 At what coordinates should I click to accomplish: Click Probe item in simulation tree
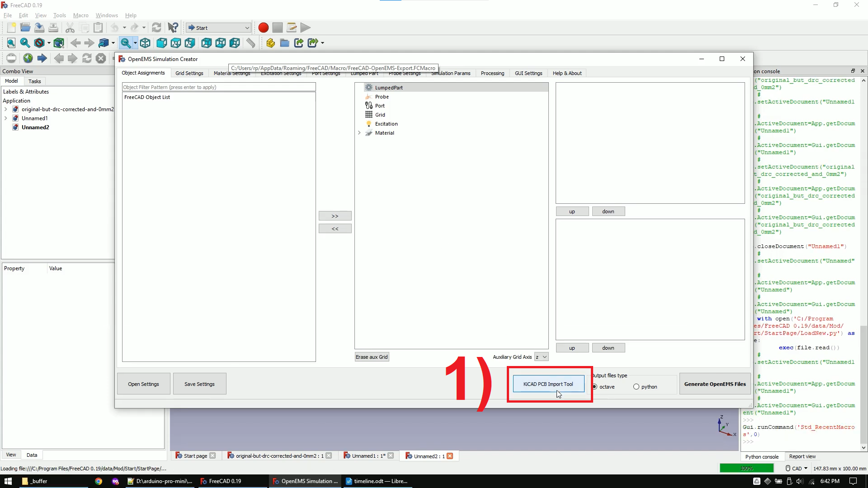click(x=382, y=97)
